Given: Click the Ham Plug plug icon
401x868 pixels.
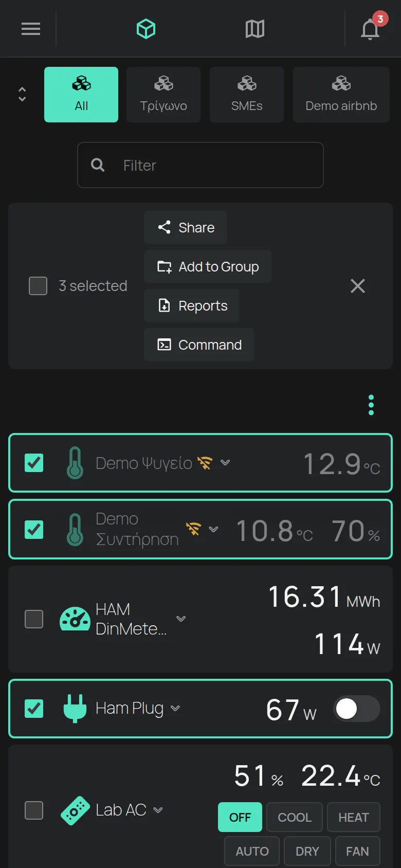Looking at the screenshot, I should click(75, 709).
